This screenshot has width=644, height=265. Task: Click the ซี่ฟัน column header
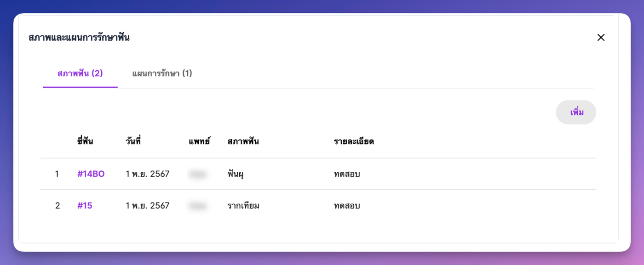(85, 141)
